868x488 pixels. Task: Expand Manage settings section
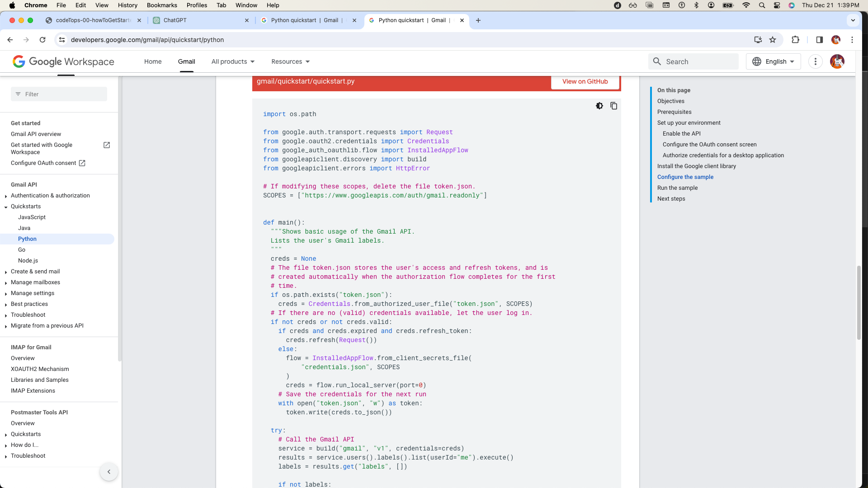pos(6,294)
